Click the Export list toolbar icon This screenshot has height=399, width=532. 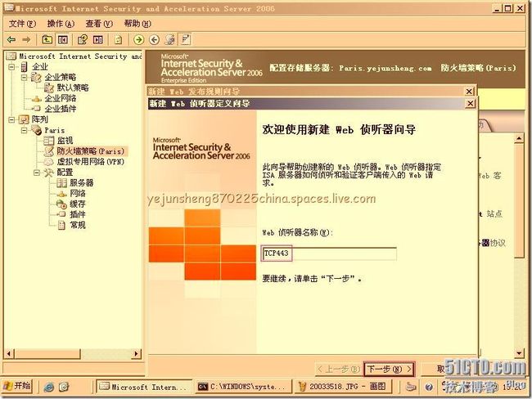point(118,40)
